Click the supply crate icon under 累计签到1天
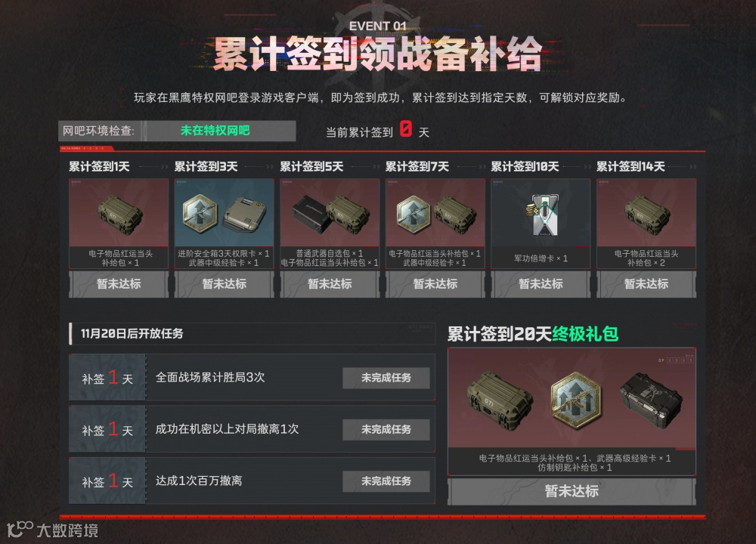 pyautogui.click(x=120, y=215)
